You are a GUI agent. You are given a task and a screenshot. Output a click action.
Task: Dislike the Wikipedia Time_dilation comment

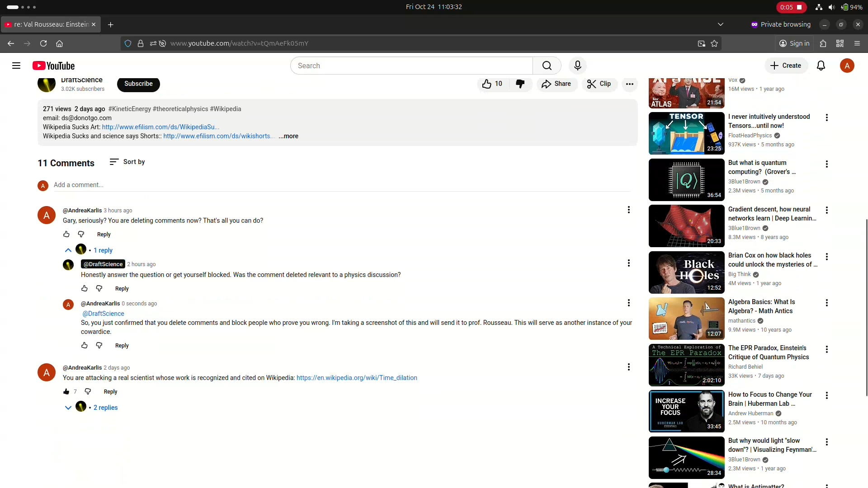coord(88,391)
